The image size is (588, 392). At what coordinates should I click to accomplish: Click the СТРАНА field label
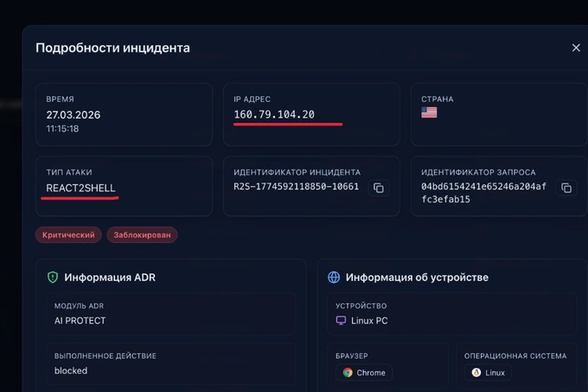tap(438, 99)
